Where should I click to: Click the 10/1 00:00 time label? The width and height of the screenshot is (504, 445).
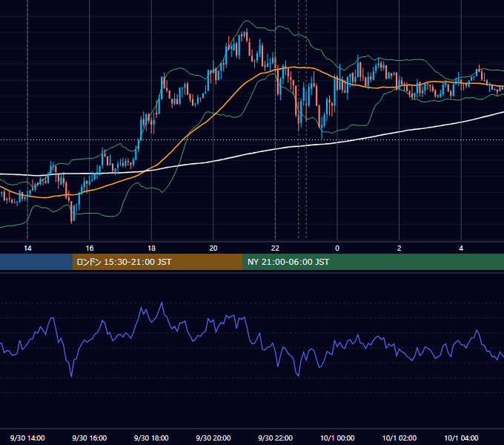tap(337, 438)
